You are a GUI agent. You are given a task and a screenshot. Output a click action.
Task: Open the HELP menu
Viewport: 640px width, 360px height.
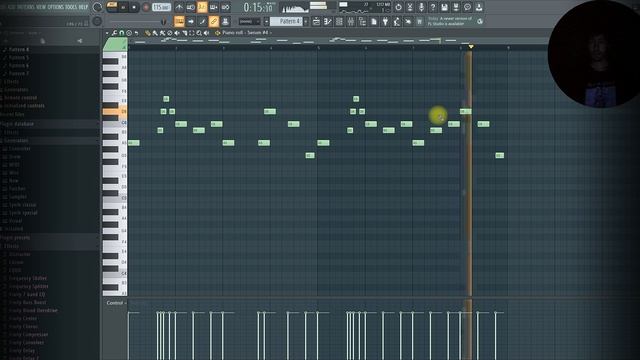(83, 7)
